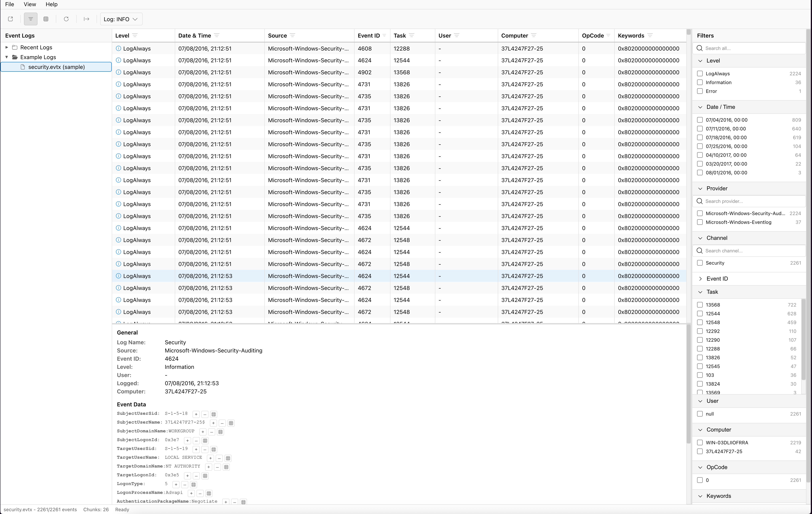Click the Search channel field

(x=749, y=251)
